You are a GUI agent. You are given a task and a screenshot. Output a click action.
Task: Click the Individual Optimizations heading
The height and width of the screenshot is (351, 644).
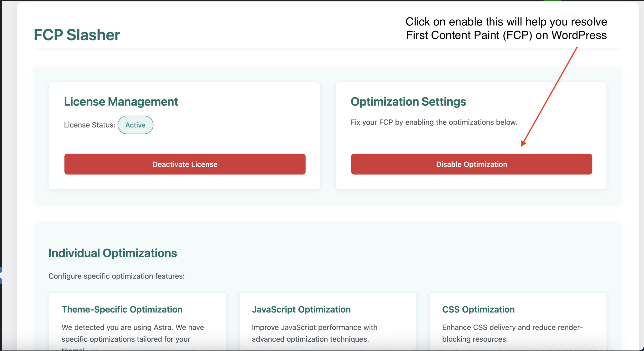pos(113,253)
